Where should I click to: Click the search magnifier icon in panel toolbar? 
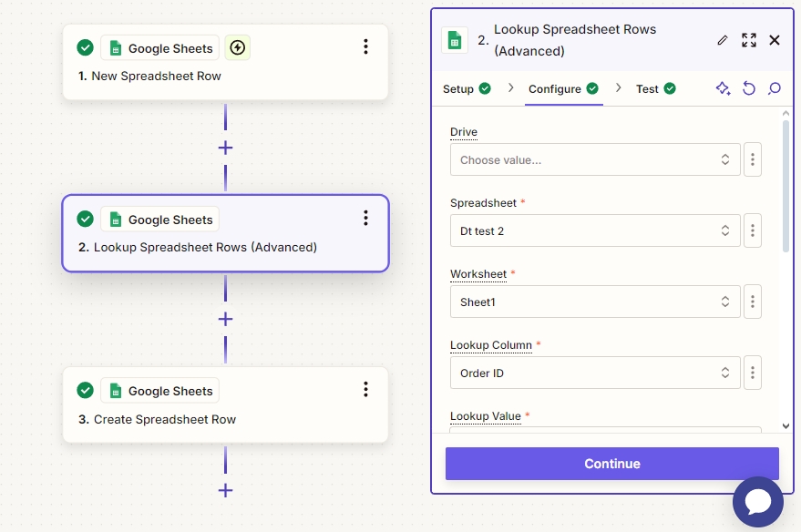pyautogui.click(x=775, y=88)
